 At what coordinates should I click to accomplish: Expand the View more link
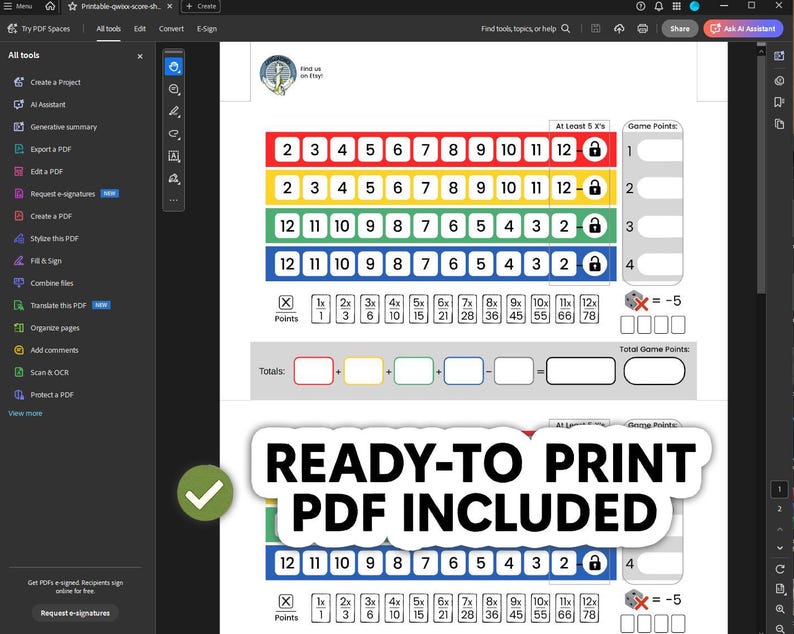pyautogui.click(x=25, y=413)
